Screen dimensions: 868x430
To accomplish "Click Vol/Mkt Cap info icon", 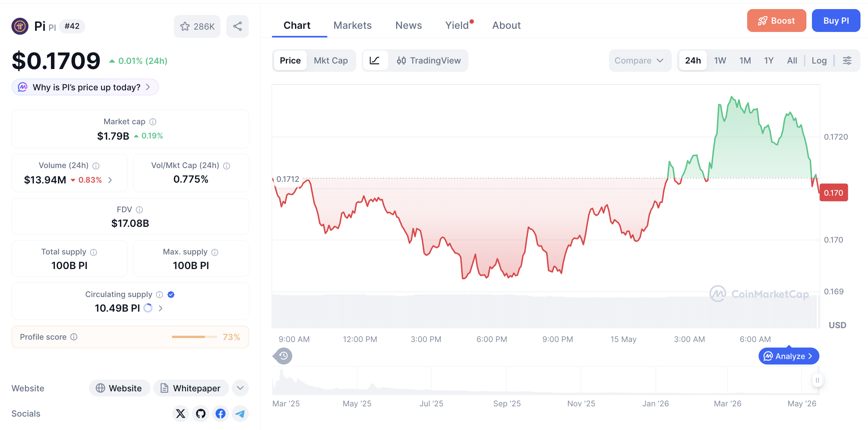I will tap(227, 166).
